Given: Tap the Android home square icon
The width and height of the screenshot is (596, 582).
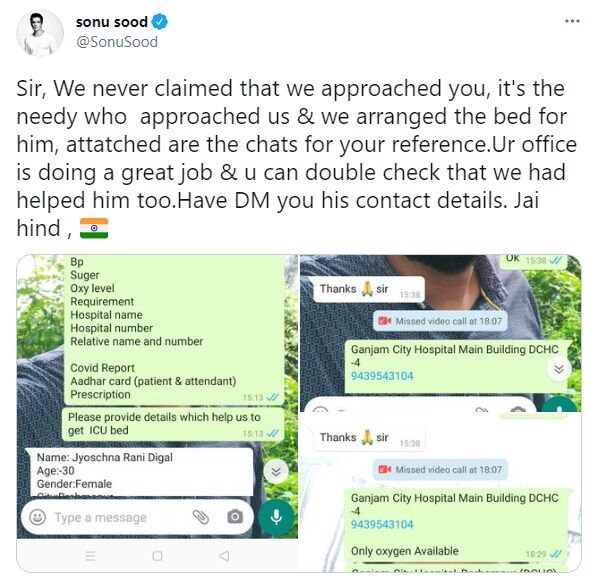Looking at the screenshot, I should [x=157, y=556].
